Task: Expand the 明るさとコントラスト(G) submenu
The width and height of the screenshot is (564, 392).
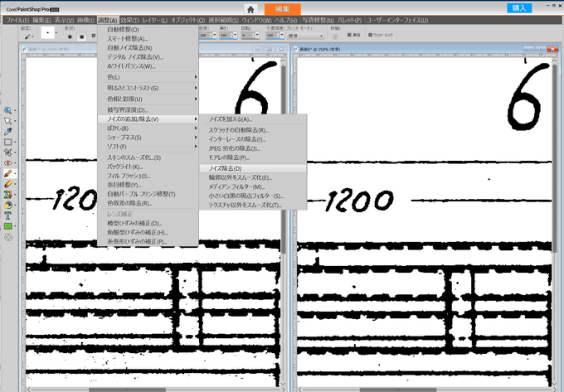Action: click(148, 88)
